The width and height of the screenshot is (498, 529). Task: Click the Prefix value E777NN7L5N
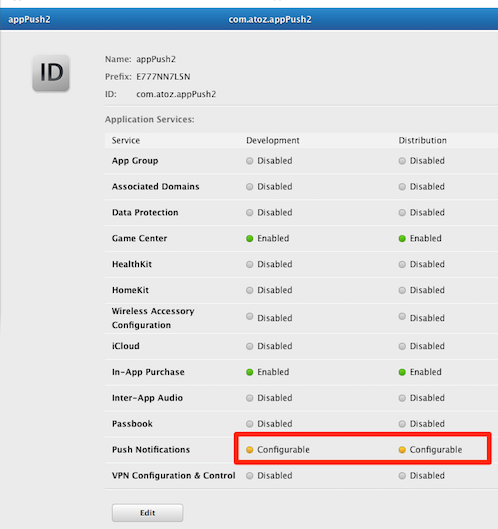[163, 77]
